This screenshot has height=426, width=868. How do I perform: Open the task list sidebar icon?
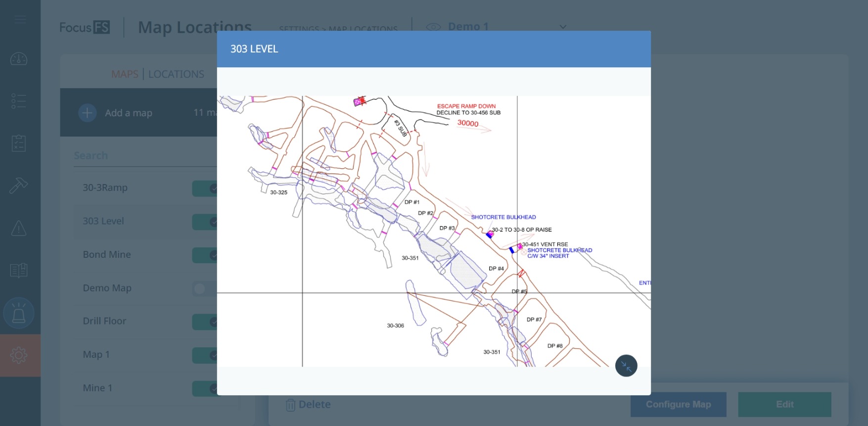pyautogui.click(x=19, y=101)
